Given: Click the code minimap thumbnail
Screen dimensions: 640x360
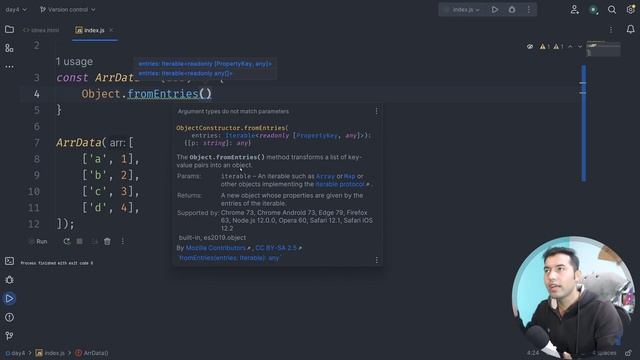Looking at the screenshot, I should (603, 49).
